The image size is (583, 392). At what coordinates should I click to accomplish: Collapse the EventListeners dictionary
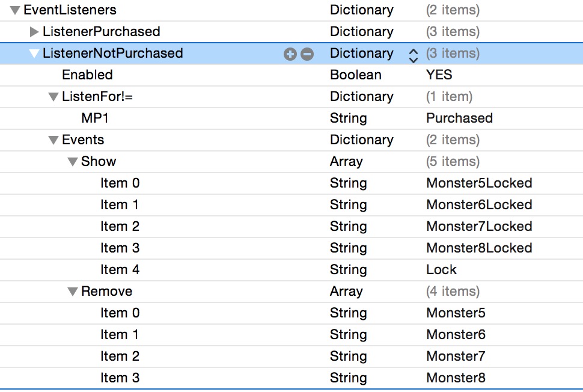[15, 10]
